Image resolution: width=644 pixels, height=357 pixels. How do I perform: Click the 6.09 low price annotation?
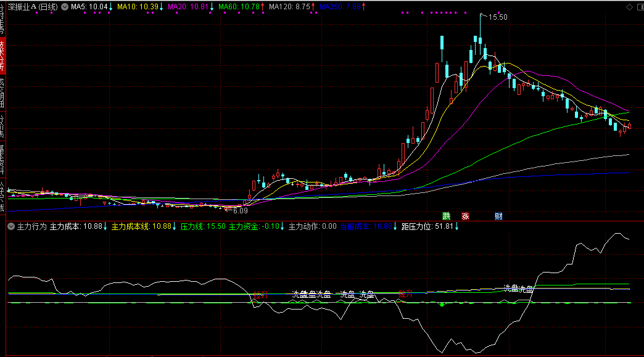(x=241, y=211)
